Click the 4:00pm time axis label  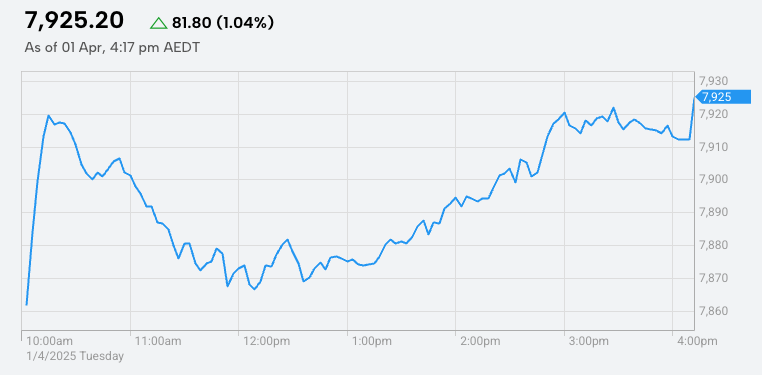[x=697, y=341]
